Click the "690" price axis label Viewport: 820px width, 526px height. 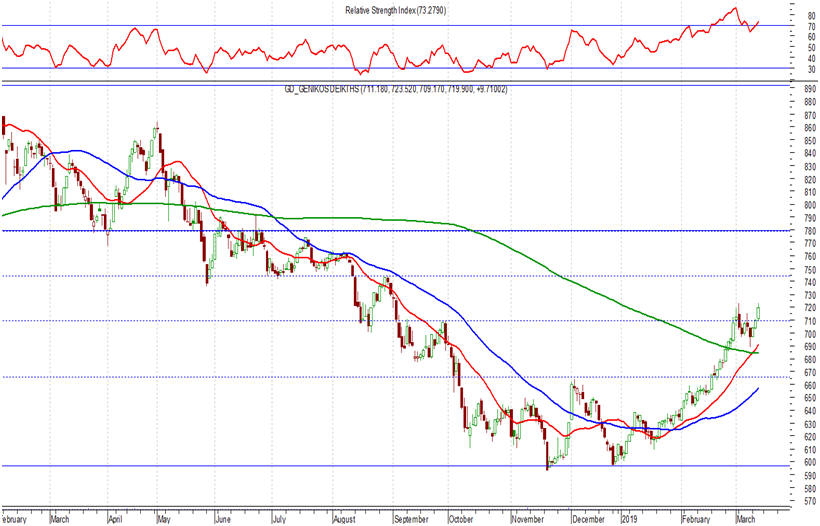pos(810,346)
